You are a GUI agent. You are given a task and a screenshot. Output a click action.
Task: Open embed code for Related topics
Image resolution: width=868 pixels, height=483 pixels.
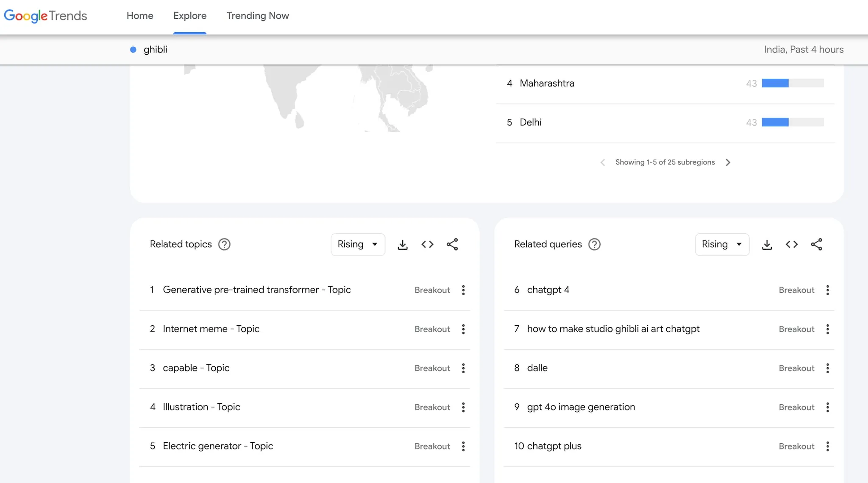click(427, 245)
